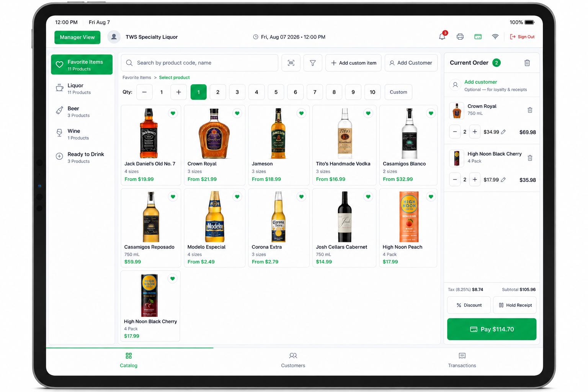Viewport: 588px width, 392px height.
Task: Set quantity preset to 5
Action: click(276, 92)
